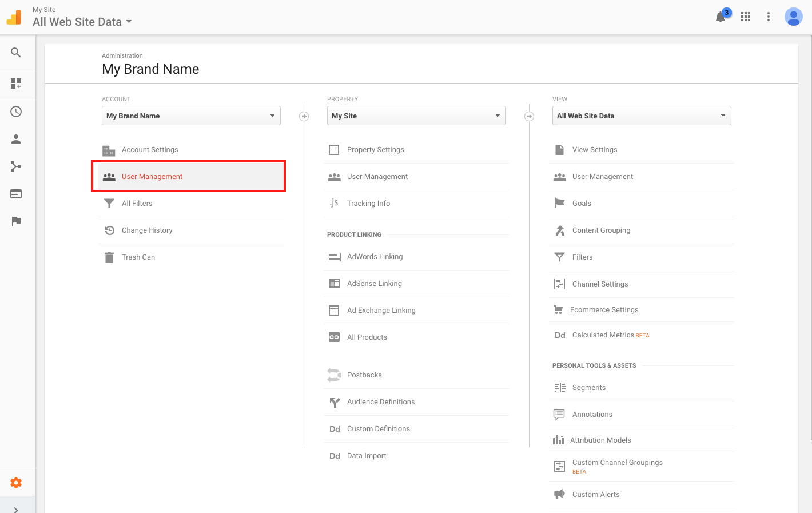This screenshot has width=812, height=513.
Task: Open Conversions flag icon in sidebar
Action: pyautogui.click(x=16, y=221)
